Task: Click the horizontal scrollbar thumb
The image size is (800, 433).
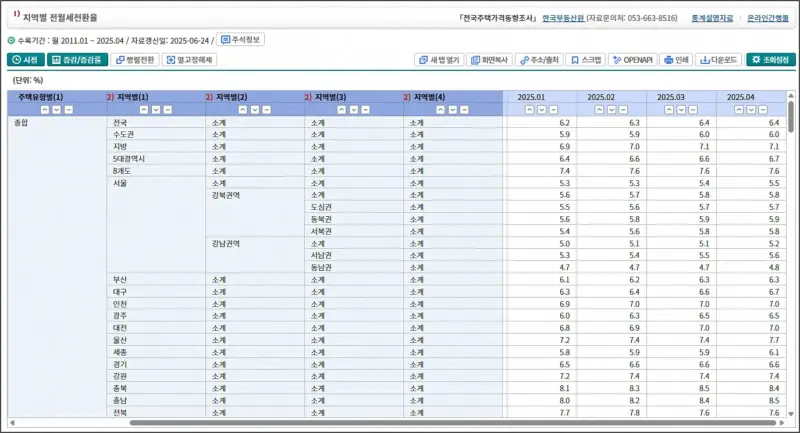Action: coord(453,423)
